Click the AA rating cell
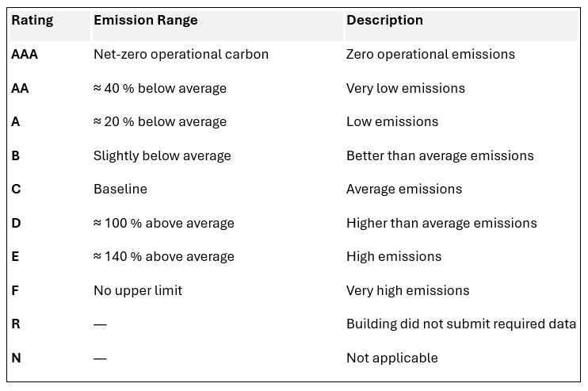Image resolution: width=588 pixels, height=391 pixels. click(21, 88)
